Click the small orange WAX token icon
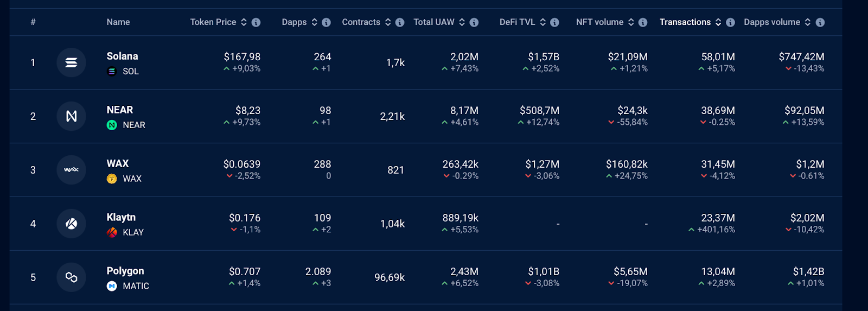This screenshot has height=311, width=868. pos(112,179)
